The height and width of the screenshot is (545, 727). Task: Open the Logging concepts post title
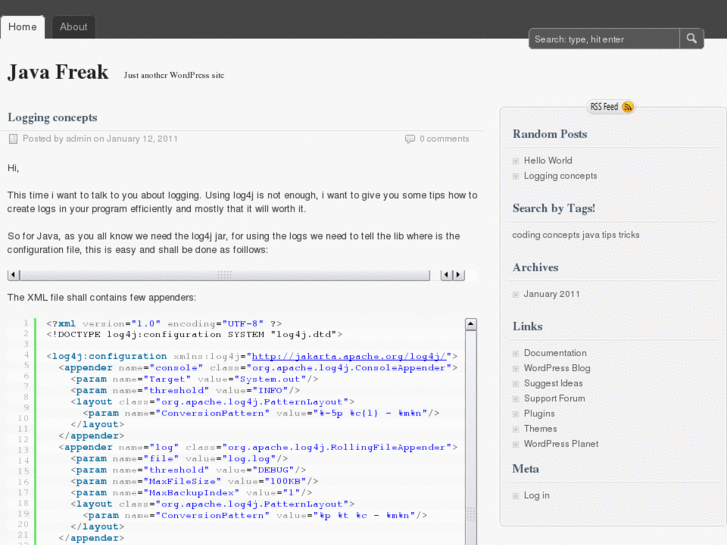tap(52, 117)
